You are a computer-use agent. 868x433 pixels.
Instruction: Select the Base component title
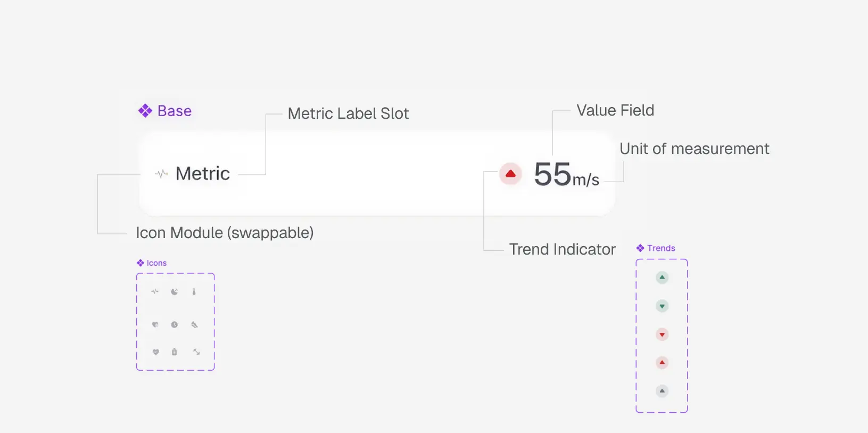[174, 111]
